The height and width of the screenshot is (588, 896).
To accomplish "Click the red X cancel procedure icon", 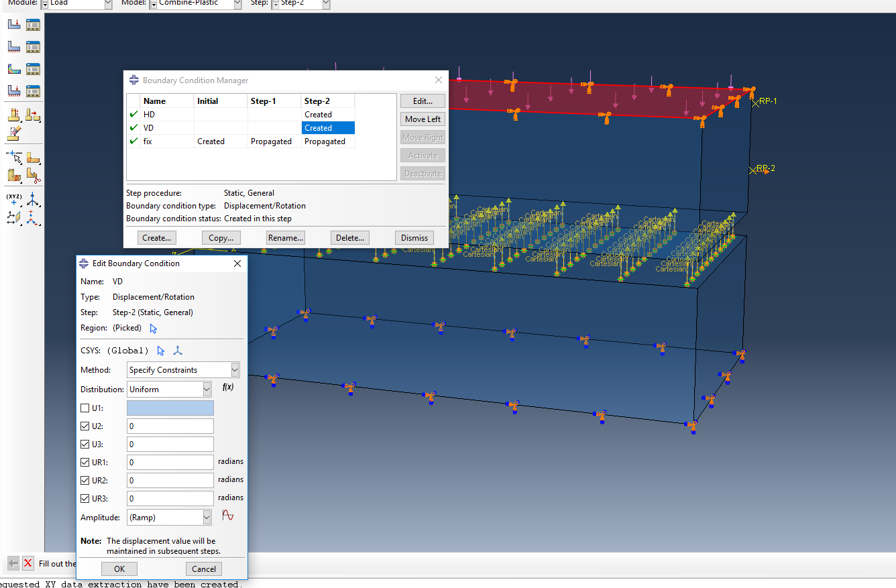I will point(27,563).
